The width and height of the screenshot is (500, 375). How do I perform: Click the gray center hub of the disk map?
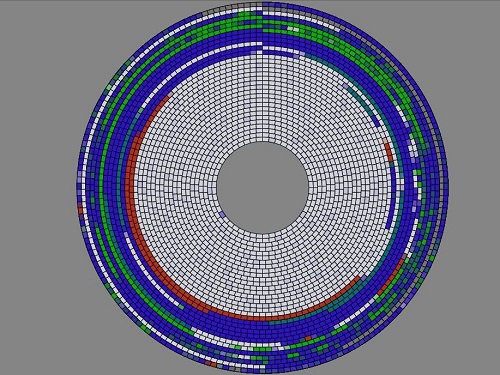[262, 187]
